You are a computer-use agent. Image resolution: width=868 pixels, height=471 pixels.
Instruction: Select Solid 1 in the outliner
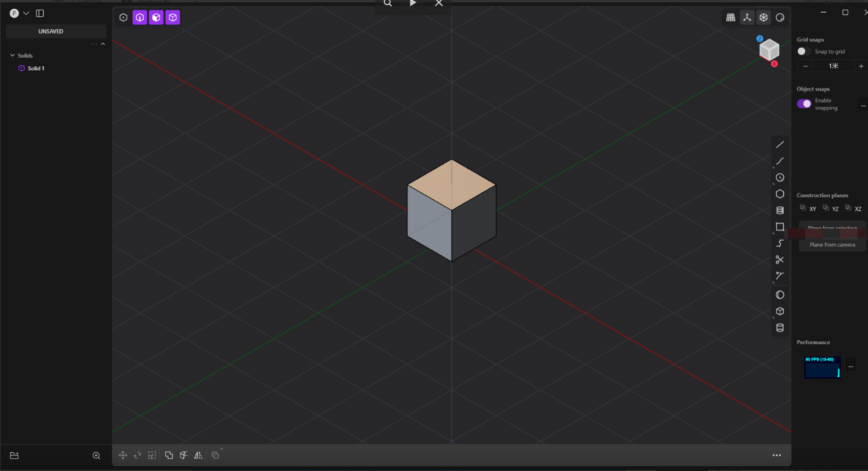pyautogui.click(x=35, y=69)
